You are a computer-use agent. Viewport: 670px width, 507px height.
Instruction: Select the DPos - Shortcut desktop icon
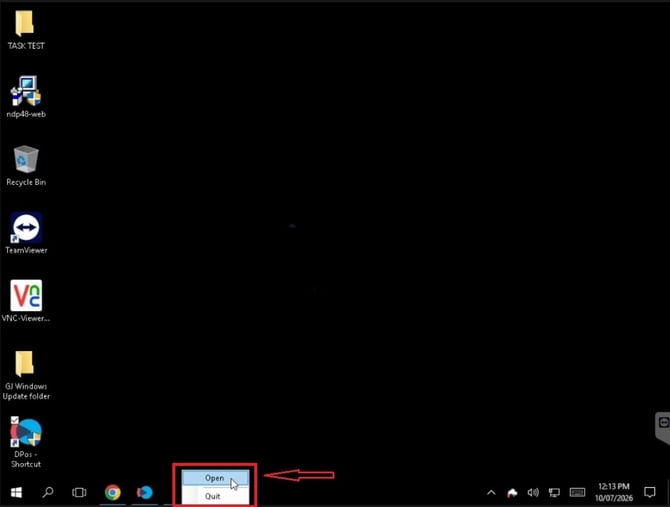coord(26,443)
